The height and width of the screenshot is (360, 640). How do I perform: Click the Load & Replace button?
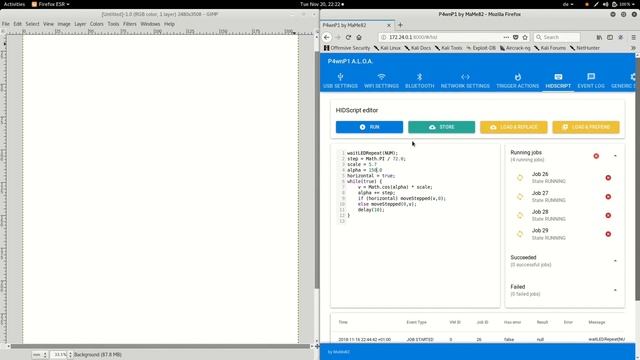pos(513,127)
